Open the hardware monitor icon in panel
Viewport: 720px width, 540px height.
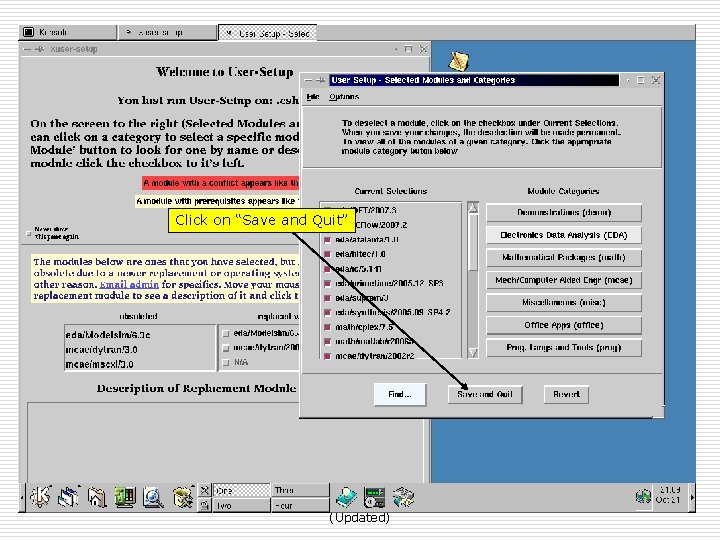coord(374,497)
